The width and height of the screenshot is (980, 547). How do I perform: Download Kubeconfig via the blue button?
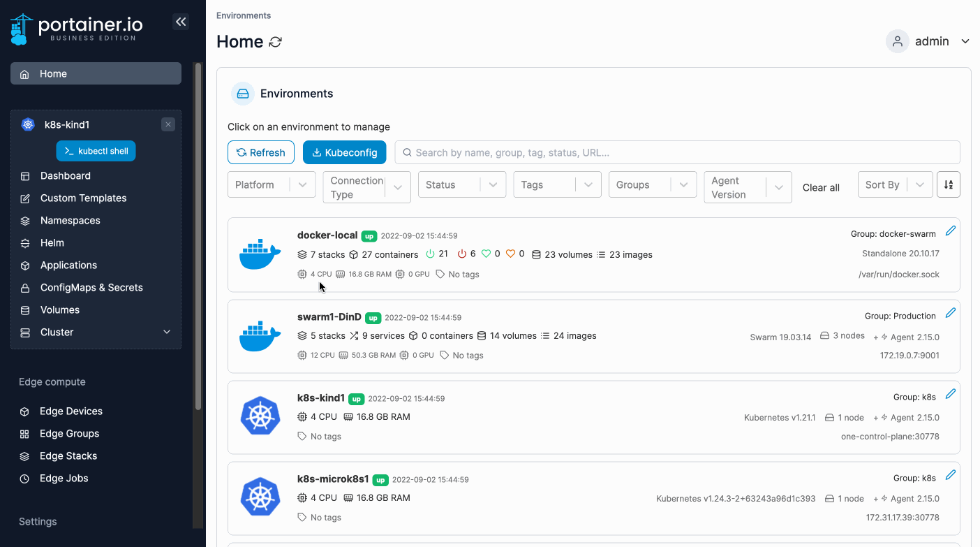pyautogui.click(x=344, y=152)
